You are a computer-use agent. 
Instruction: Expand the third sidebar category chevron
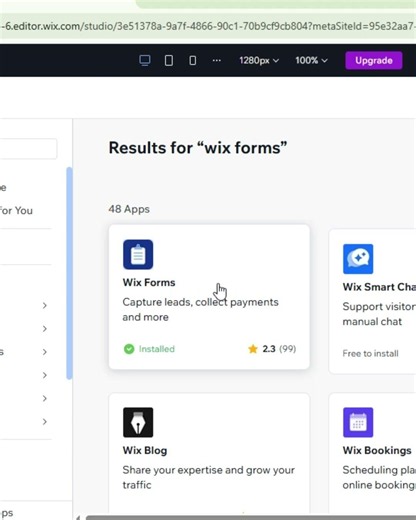pyautogui.click(x=45, y=352)
